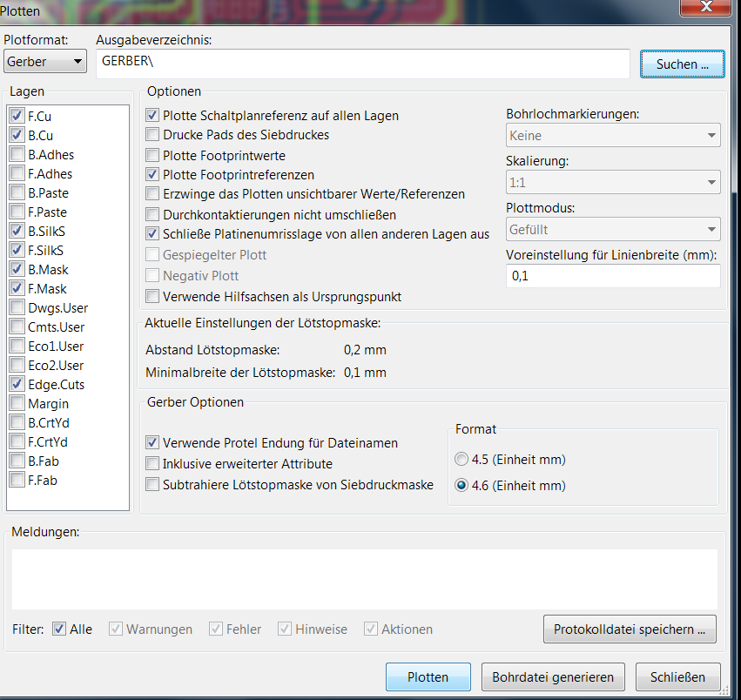Click the Minimalbreite der Lötstopmaske value 0,1 mm

tap(365, 373)
